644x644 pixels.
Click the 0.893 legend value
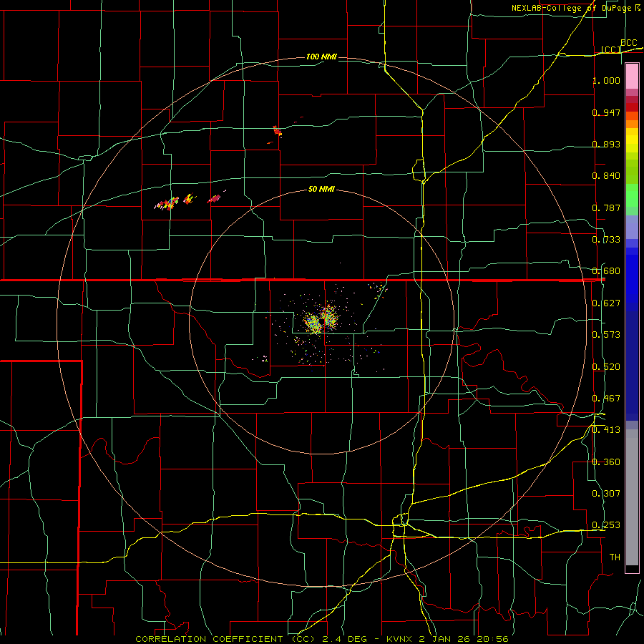point(606,144)
